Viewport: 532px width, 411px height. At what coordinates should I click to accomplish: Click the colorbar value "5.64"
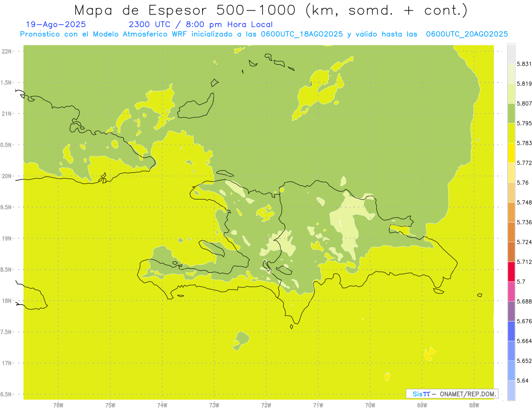pyautogui.click(x=523, y=380)
